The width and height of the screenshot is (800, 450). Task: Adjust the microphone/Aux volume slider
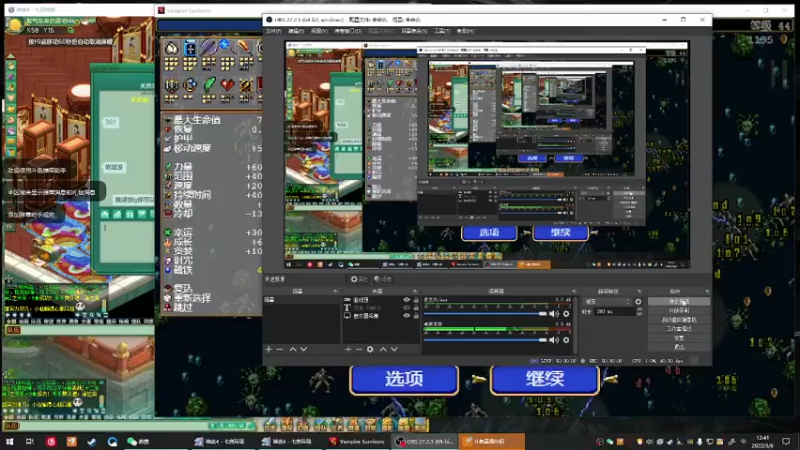[x=485, y=314]
